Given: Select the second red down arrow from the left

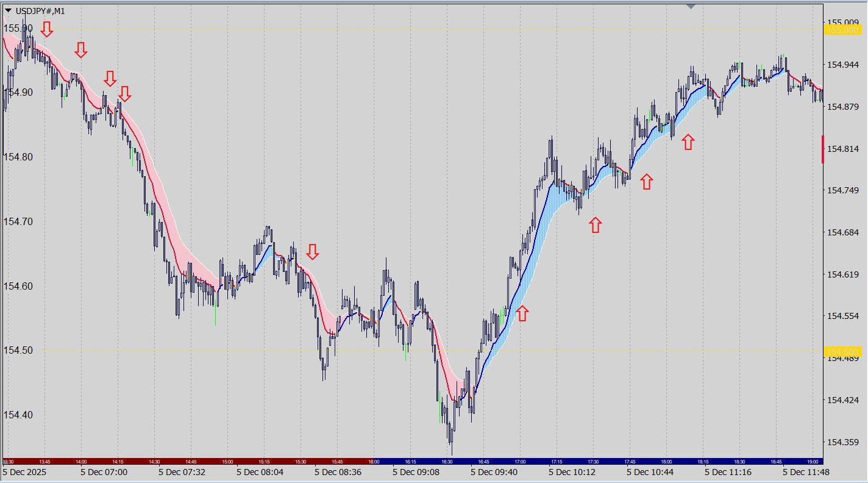Looking at the screenshot, I should point(81,50).
